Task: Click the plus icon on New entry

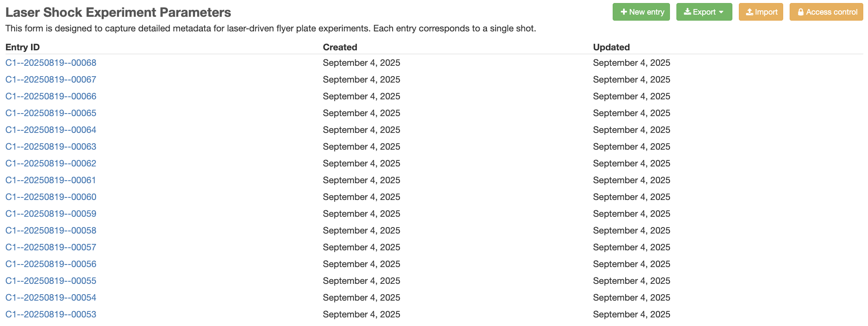Action: pyautogui.click(x=623, y=12)
